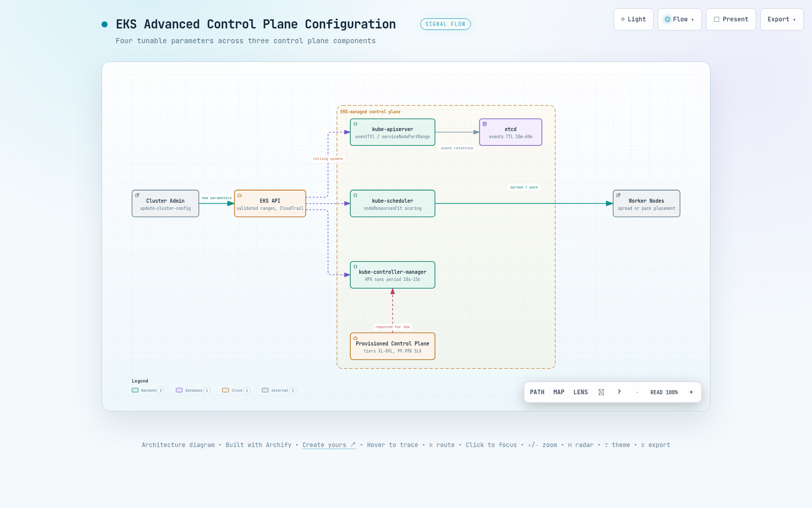Activate LENS mode in bottom toolbar

point(581,392)
